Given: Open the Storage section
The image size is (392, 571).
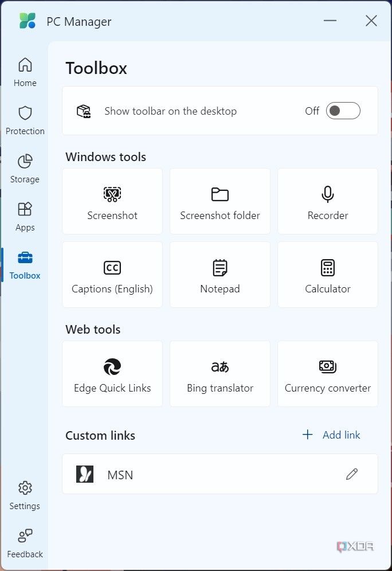Looking at the screenshot, I should [x=25, y=169].
